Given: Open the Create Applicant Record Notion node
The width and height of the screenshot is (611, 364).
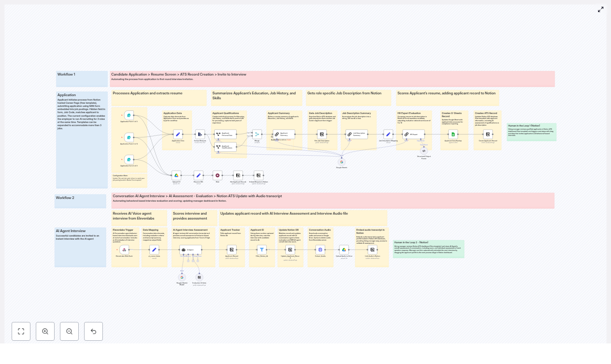Looking at the screenshot, I should pyautogui.click(x=488, y=134).
